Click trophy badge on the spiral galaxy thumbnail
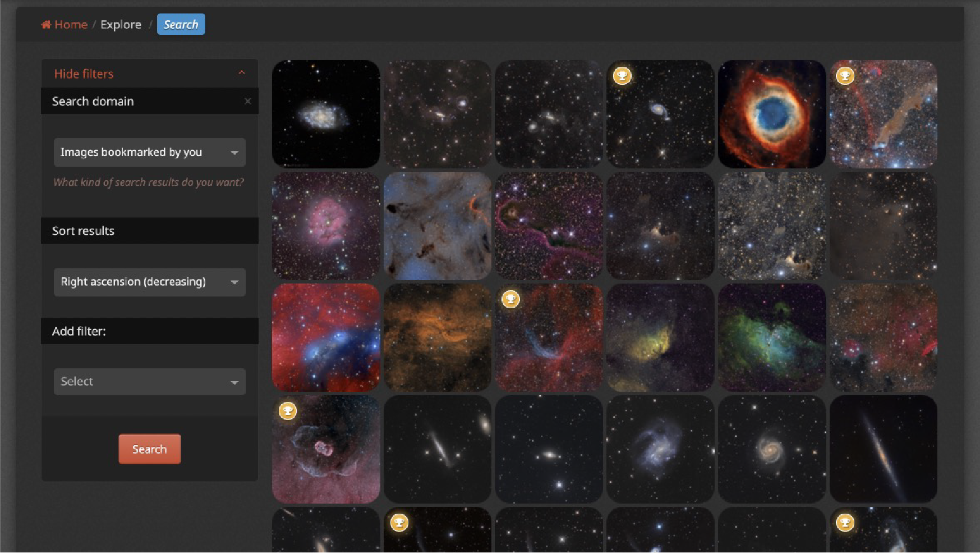The image size is (980, 553). coord(622,75)
